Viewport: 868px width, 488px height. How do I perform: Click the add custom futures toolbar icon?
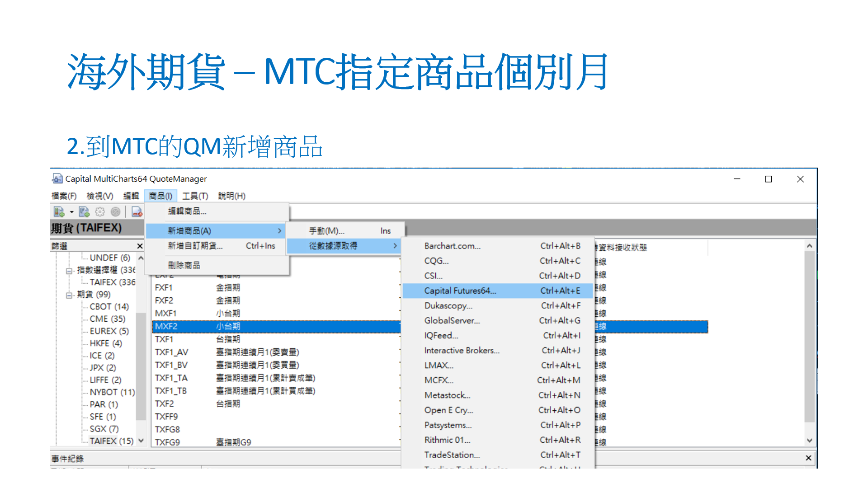coord(84,211)
